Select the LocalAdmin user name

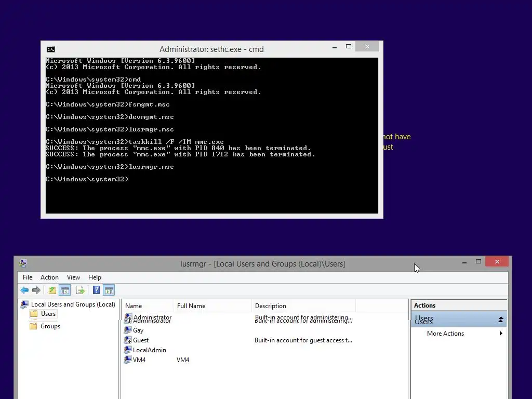point(149,350)
